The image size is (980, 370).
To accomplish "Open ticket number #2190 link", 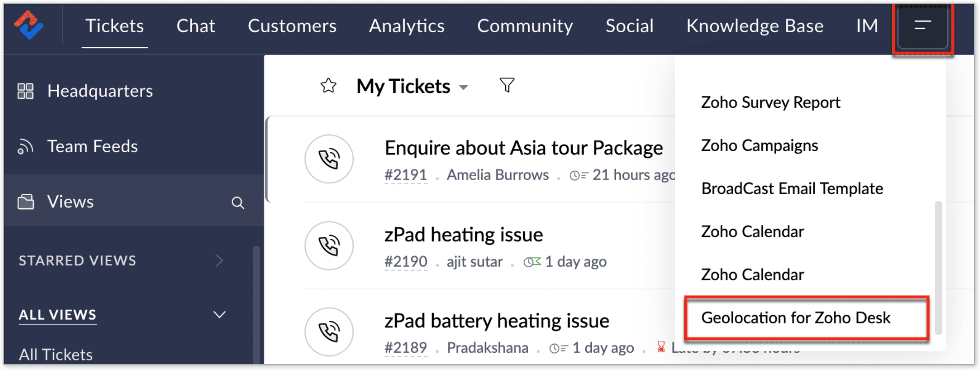I will [x=406, y=262].
